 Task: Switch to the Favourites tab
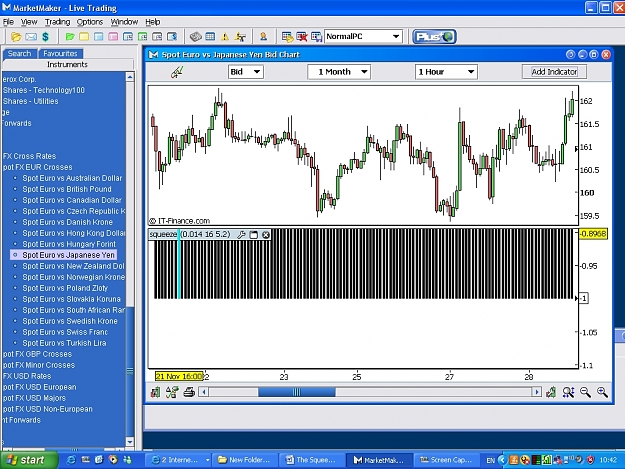pos(60,53)
